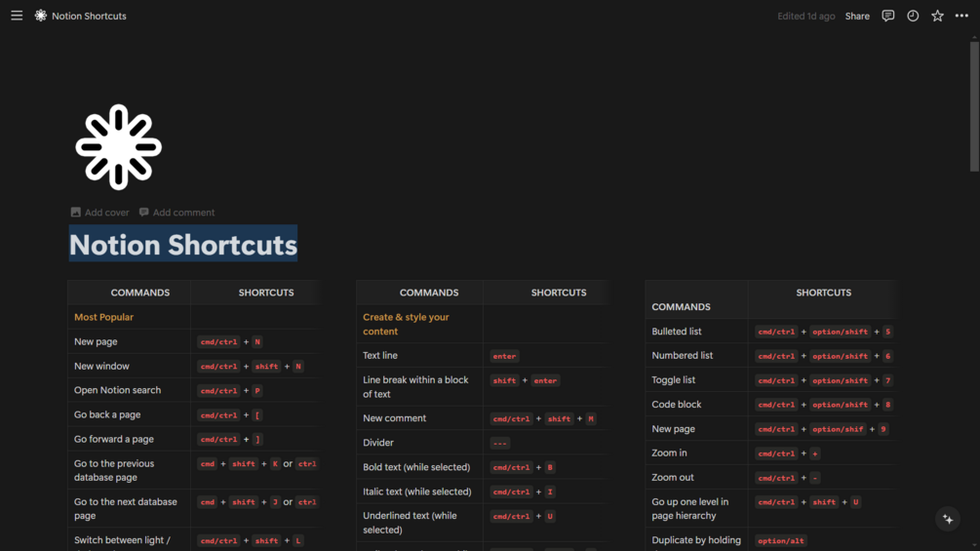Select the Most Popular heading cell
This screenshot has height=551, width=980.
click(x=129, y=317)
